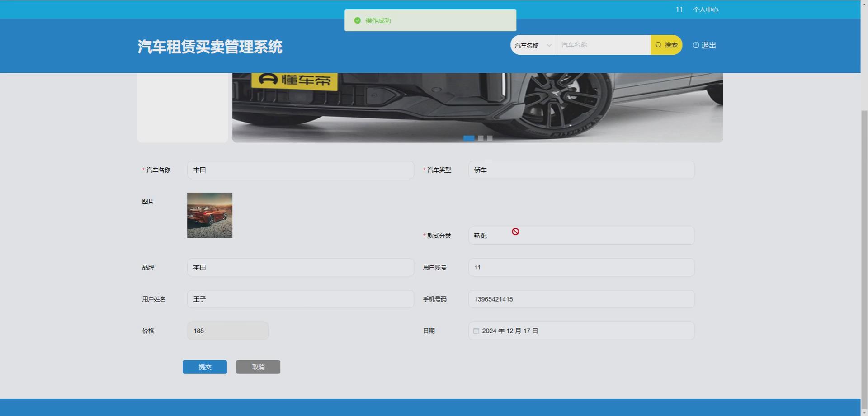Click the username 11 in top bar
Viewport: 868px width, 416px height.
(679, 9)
